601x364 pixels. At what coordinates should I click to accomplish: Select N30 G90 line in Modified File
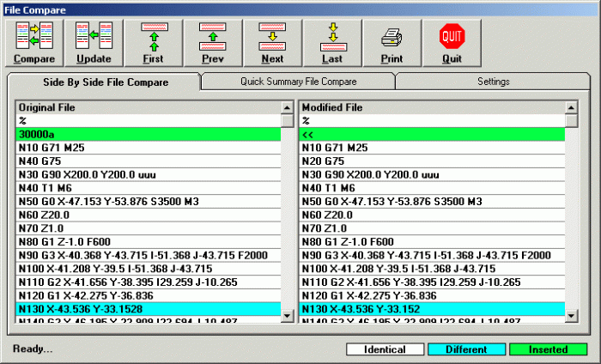click(x=432, y=175)
